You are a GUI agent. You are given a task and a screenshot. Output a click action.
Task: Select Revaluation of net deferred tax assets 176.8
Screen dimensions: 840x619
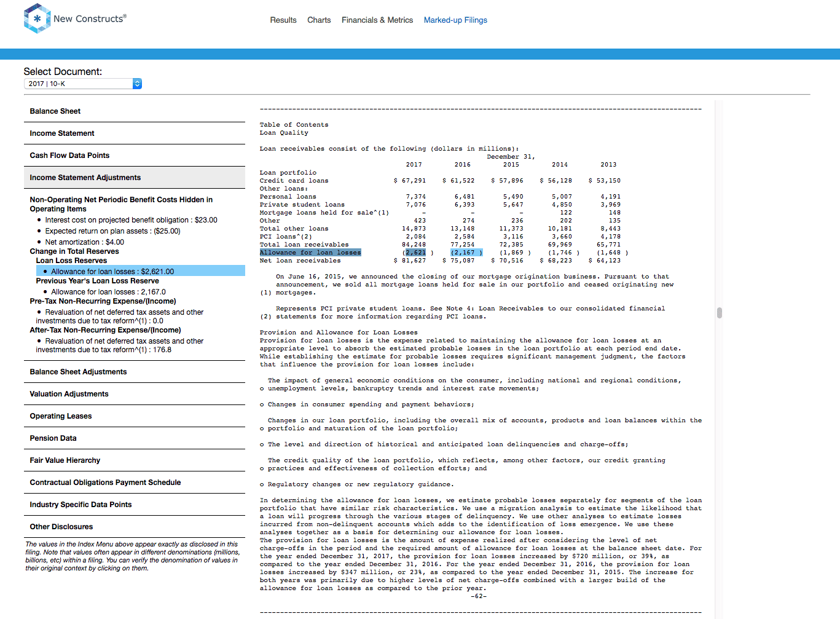(x=120, y=345)
